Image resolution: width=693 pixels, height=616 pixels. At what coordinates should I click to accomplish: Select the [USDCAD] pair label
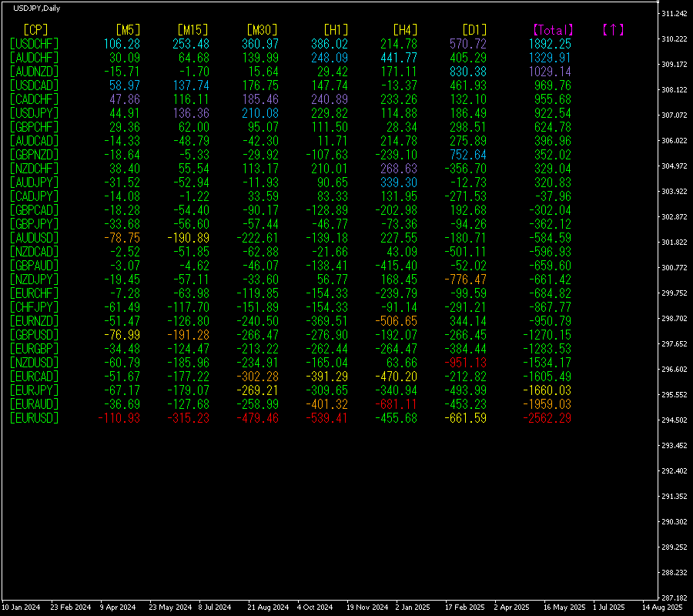tap(34, 85)
